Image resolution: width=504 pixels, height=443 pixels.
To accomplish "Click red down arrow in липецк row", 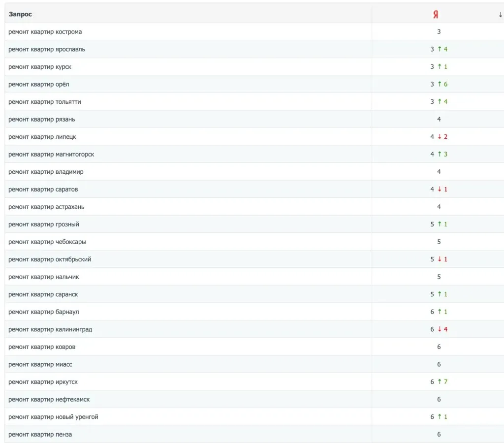I will (440, 136).
